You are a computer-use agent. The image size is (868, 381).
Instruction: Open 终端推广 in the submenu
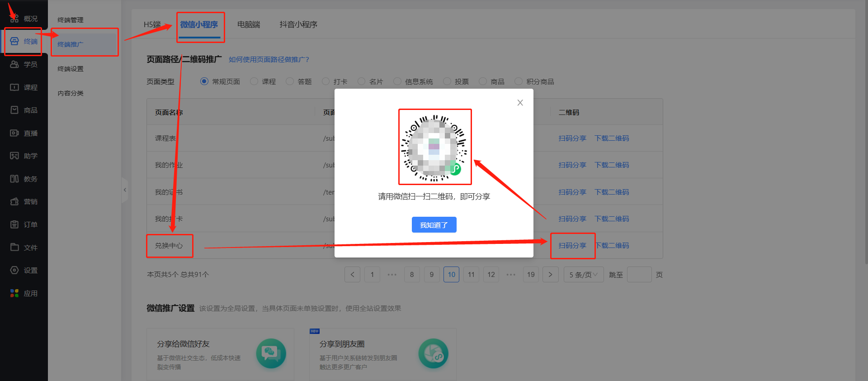click(71, 44)
